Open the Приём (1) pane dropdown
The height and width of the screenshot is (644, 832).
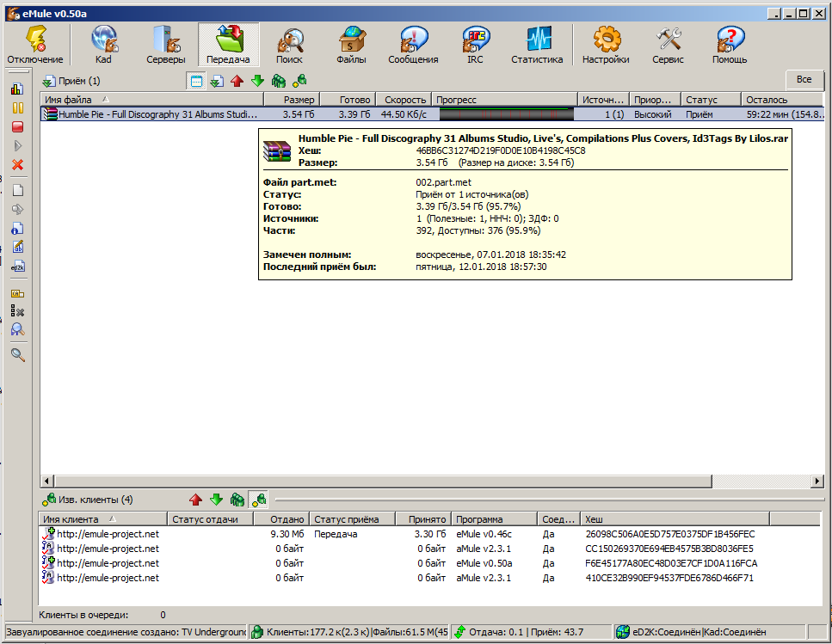pos(71,81)
